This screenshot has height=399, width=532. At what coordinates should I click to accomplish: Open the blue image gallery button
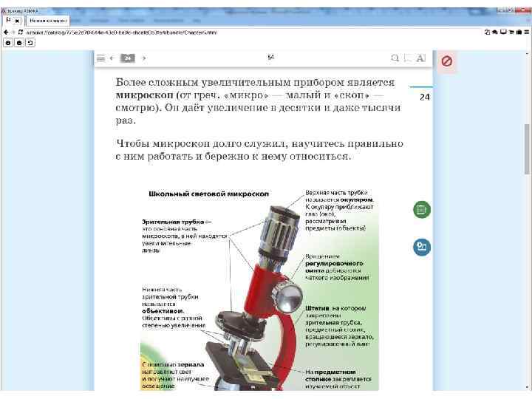(422, 247)
